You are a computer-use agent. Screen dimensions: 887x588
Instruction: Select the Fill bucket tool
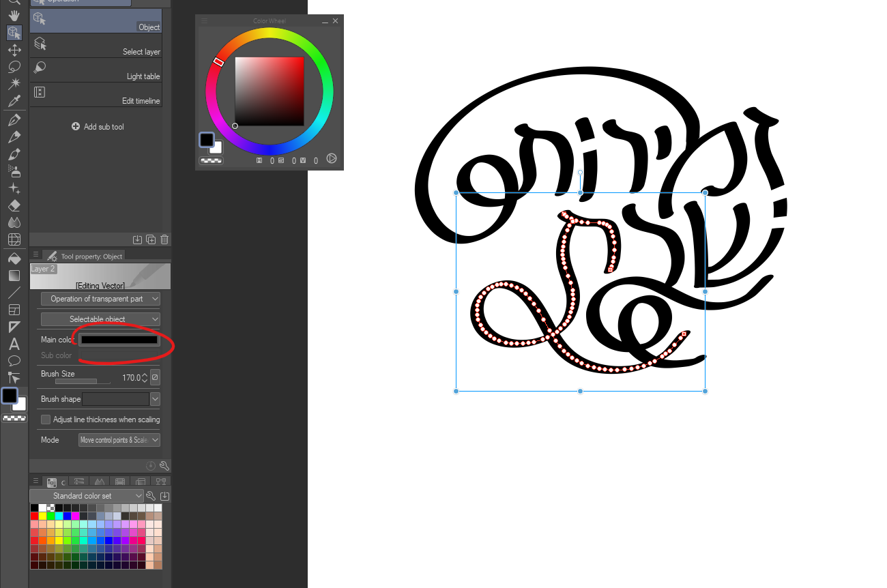(x=14, y=259)
